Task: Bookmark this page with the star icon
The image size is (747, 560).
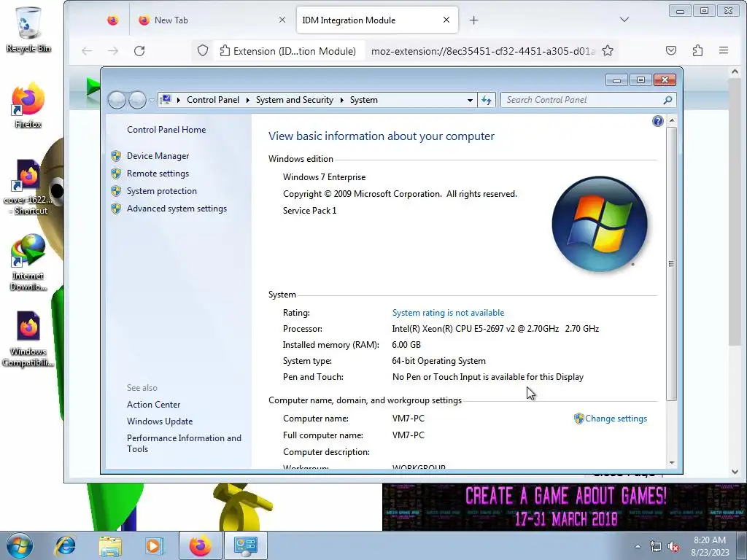Action: (x=608, y=50)
